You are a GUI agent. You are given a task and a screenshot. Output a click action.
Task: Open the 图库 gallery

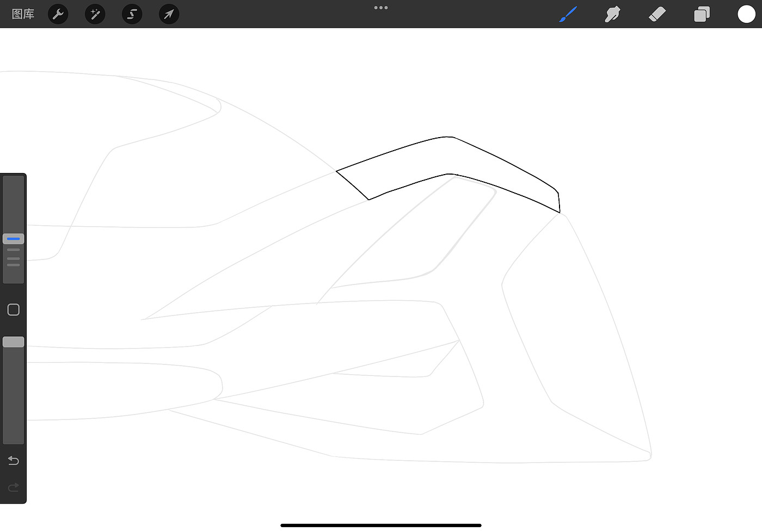tap(23, 14)
